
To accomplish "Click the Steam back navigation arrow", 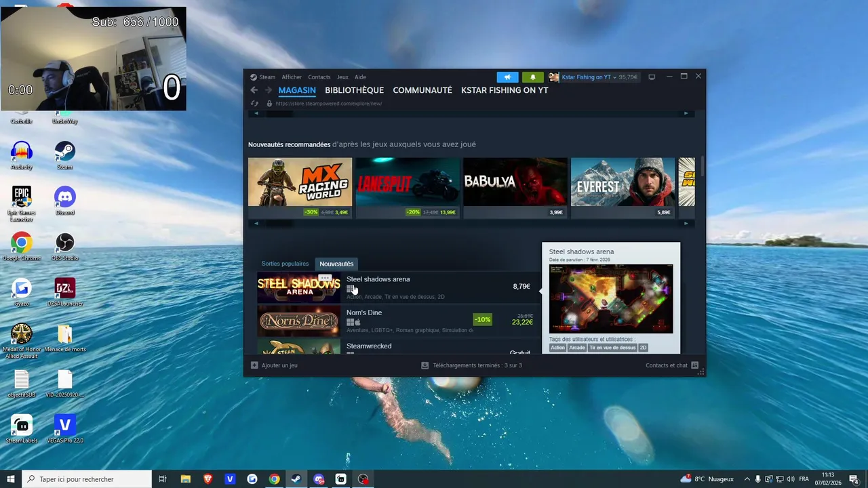I will click(x=254, y=90).
